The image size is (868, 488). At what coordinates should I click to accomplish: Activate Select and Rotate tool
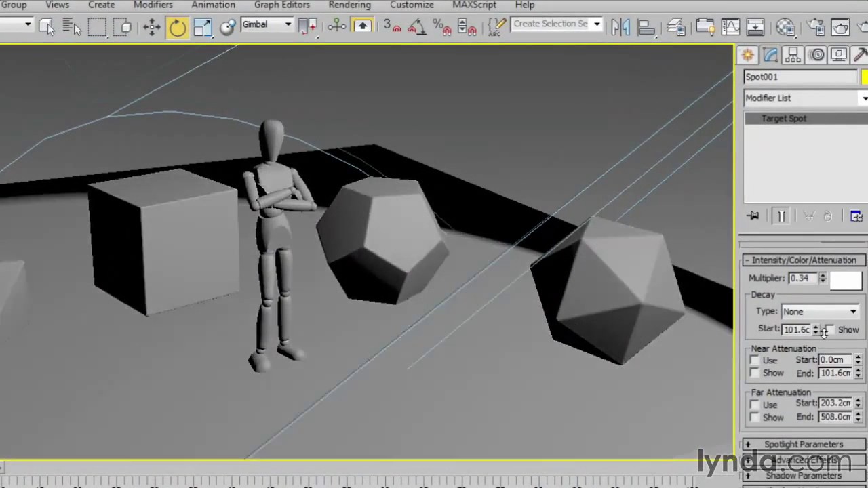coord(177,26)
